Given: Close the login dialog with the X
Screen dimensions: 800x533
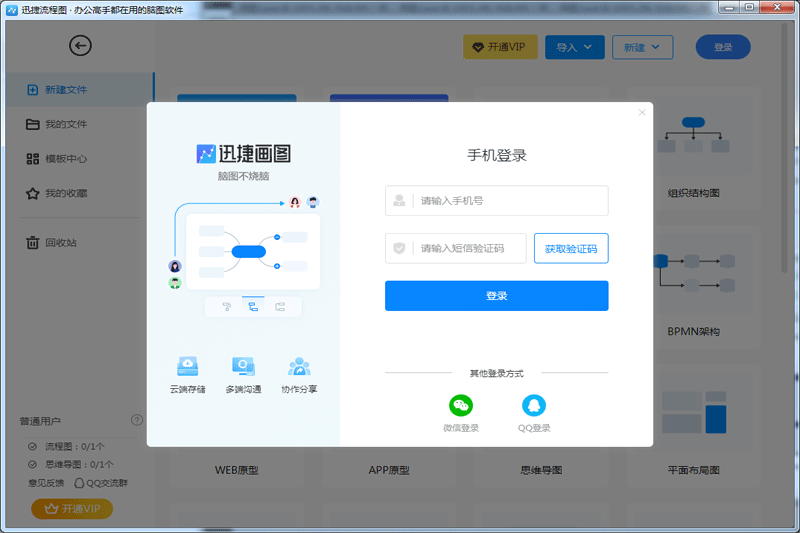Looking at the screenshot, I should pos(642,113).
